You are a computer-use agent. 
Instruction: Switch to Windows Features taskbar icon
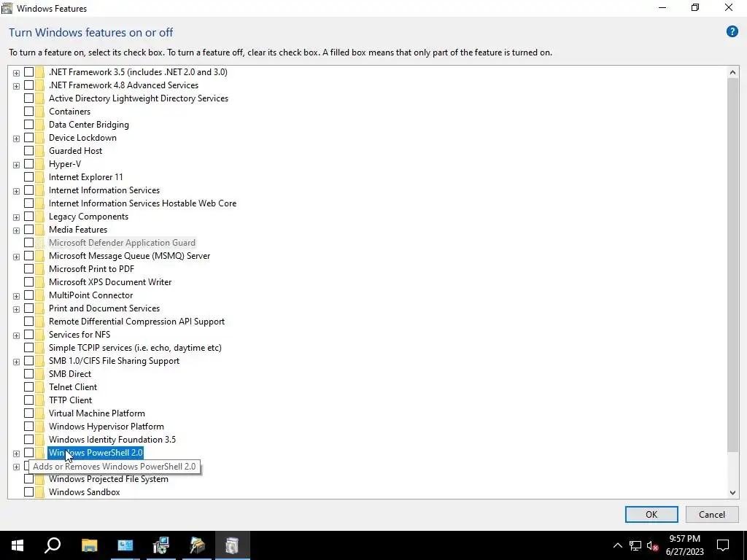click(232, 545)
